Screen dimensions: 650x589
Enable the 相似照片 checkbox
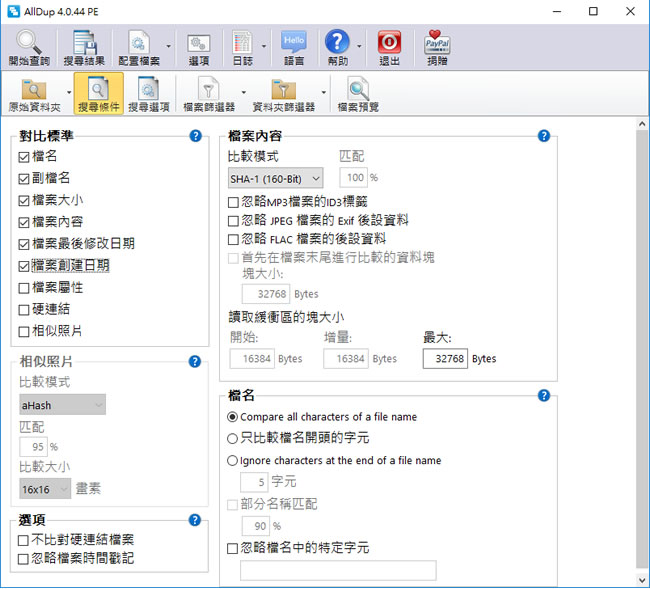[x=25, y=331]
